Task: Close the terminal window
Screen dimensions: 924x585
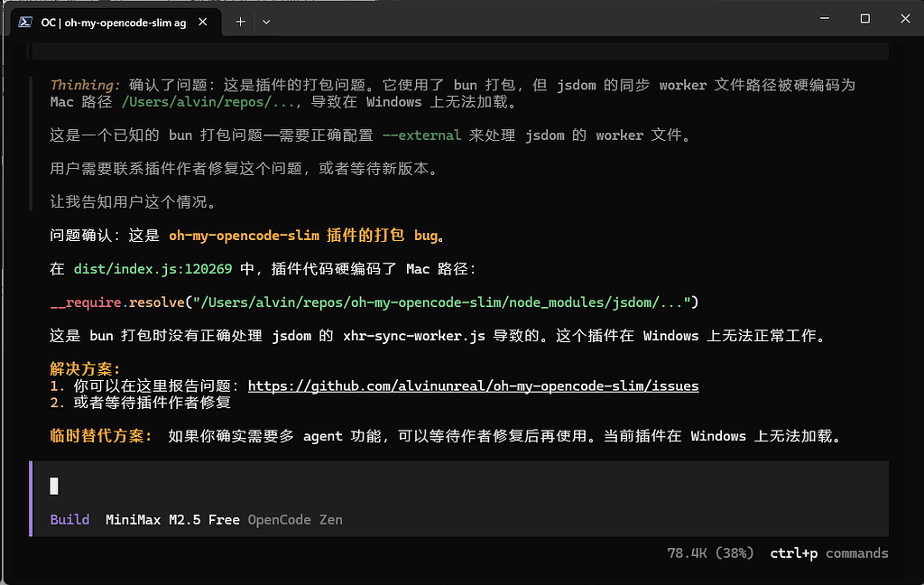Action: point(905,18)
